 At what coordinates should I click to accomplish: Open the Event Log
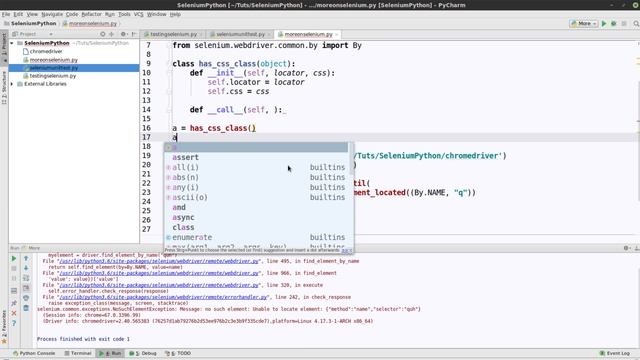pos(615,353)
